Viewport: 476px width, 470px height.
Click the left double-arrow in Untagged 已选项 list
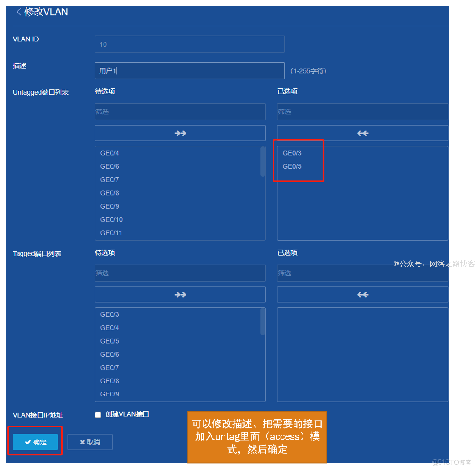pos(363,133)
